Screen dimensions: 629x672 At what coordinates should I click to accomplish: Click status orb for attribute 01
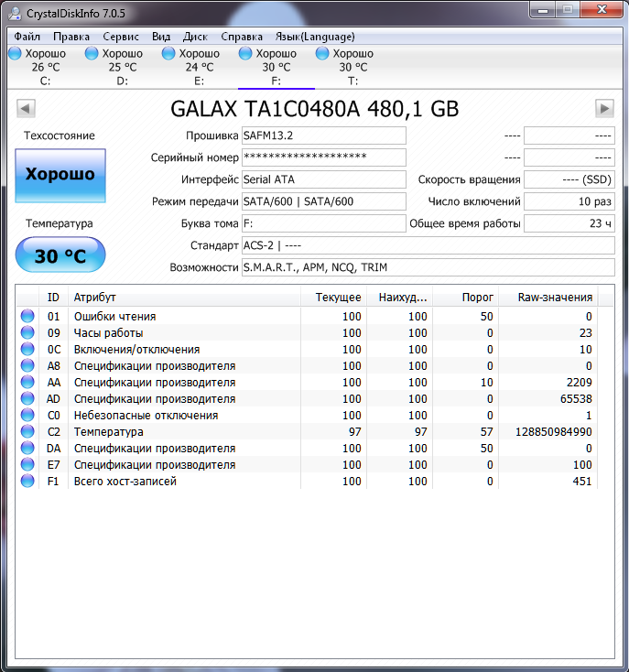tap(27, 316)
